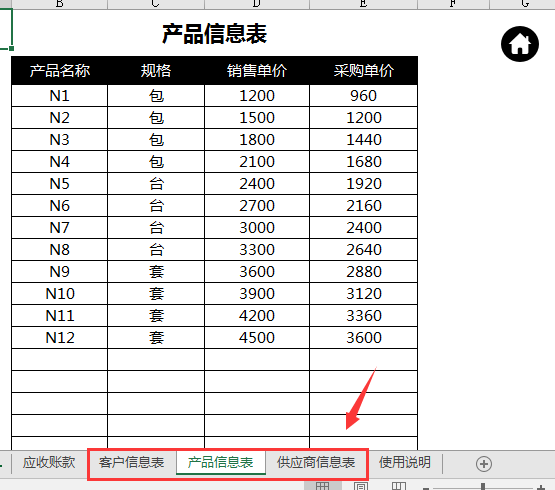Select sales price 4200 in row N11

coord(257,315)
